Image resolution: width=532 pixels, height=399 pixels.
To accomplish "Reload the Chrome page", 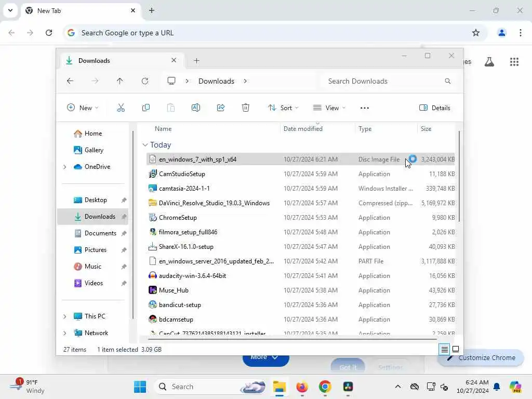I will pos(49,33).
